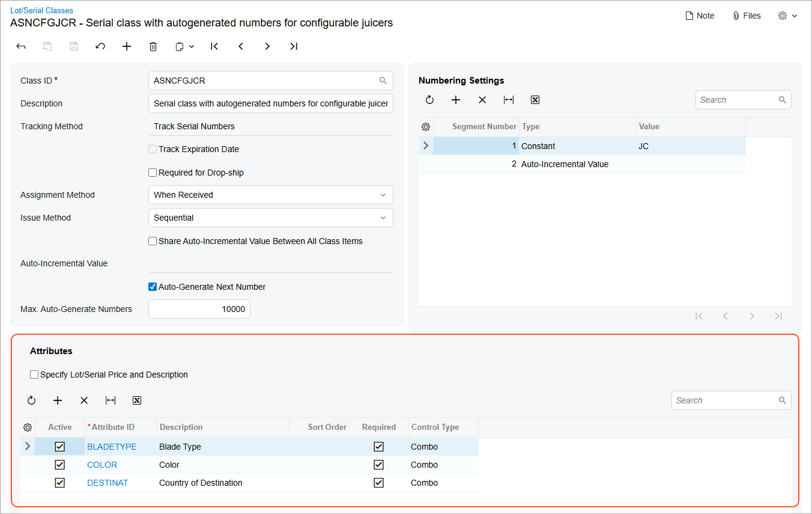Image resolution: width=812 pixels, height=514 pixels.
Task: Delete row in Numbering Settings grid
Action: pos(482,100)
